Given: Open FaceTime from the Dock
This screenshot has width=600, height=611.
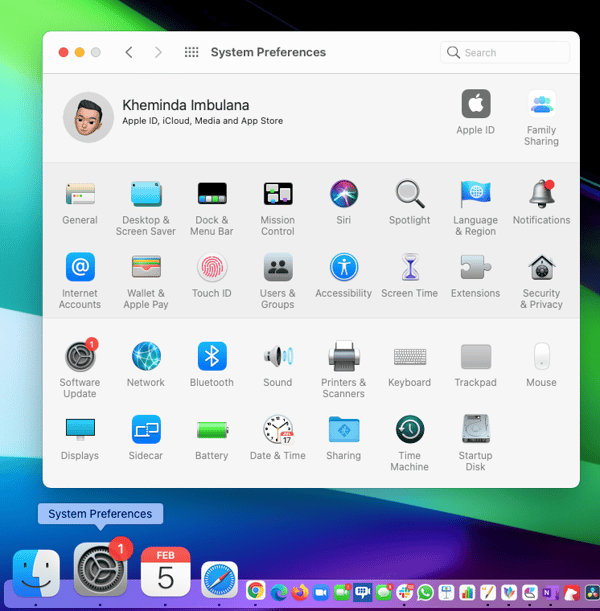Looking at the screenshot, I should (342, 592).
